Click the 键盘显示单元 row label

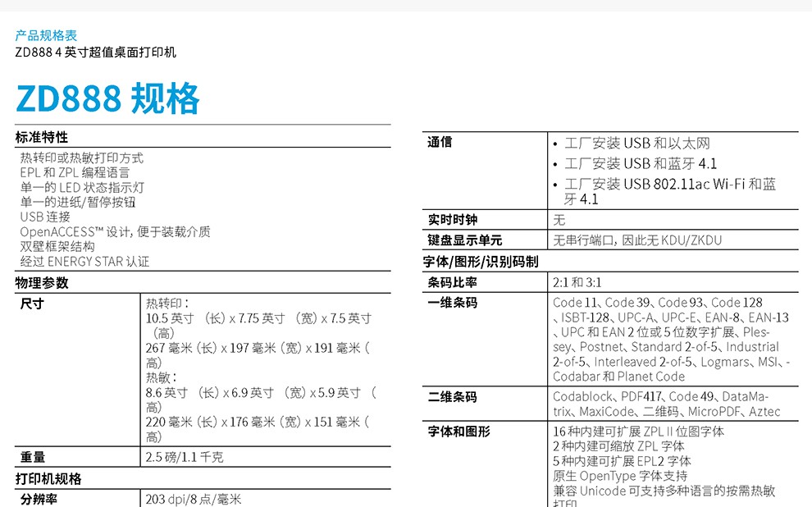tap(464, 240)
